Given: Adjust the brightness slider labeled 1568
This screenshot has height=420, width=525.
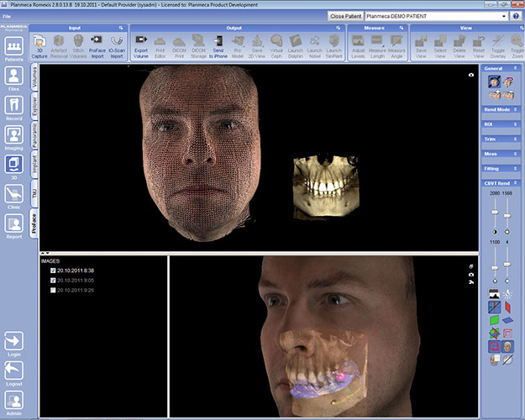Looking at the screenshot, I should [507, 216].
